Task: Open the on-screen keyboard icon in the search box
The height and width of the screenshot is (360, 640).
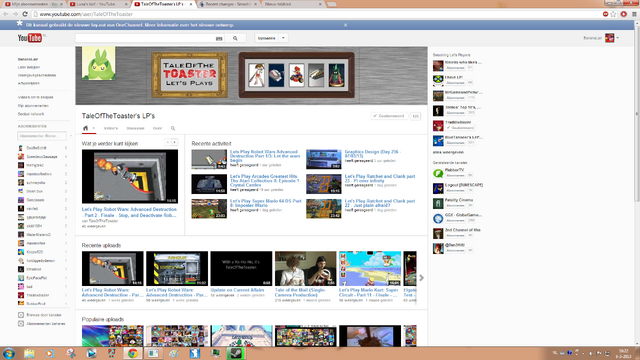Action: click(x=219, y=38)
